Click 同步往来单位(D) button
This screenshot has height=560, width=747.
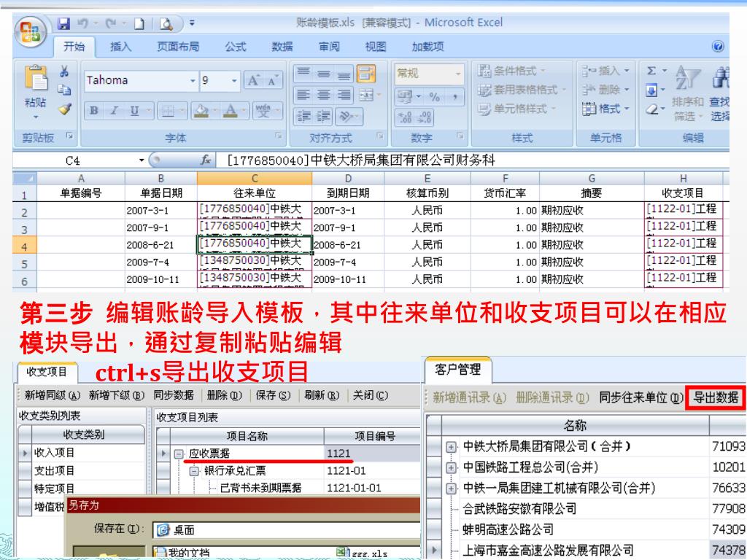tap(640, 397)
